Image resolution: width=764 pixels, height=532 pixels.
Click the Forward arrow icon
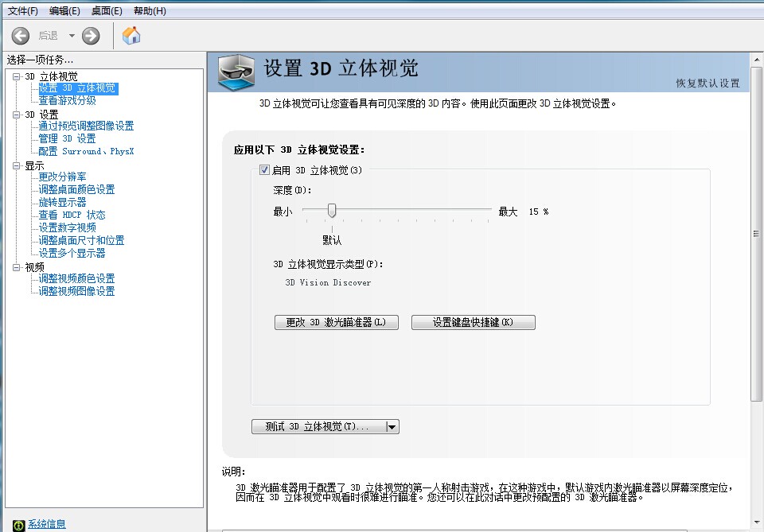91,35
